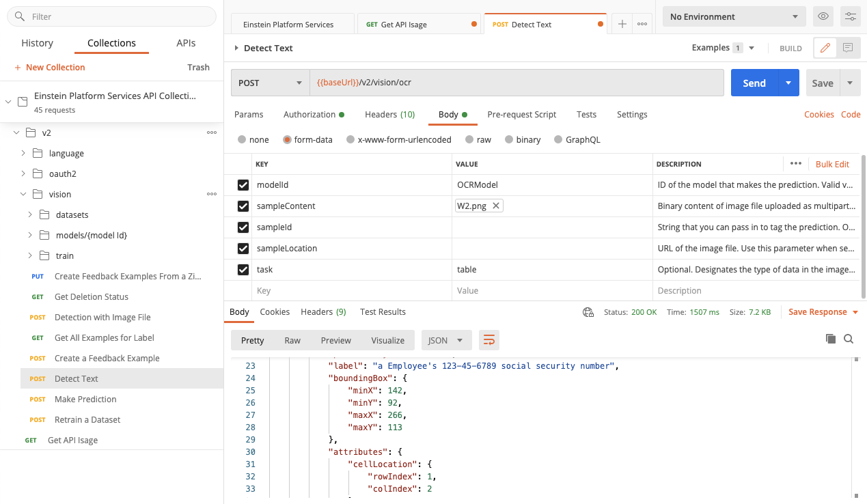Image resolution: width=867 pixels, height=504 pixels.
Task: Open the vision folder options ellipsis
Action: (212, 194)
